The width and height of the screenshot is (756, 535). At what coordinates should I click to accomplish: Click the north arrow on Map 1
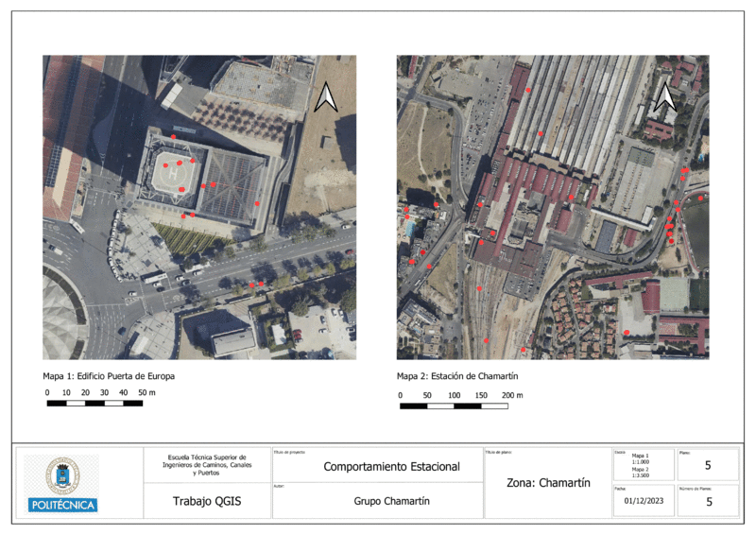coord(326,98)
